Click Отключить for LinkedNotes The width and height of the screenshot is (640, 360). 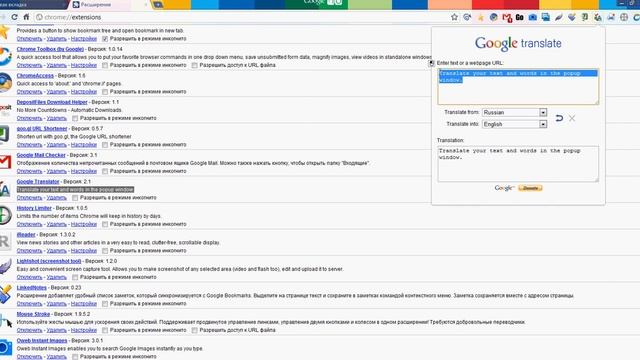pyautogui.click(x=29, y=304)
